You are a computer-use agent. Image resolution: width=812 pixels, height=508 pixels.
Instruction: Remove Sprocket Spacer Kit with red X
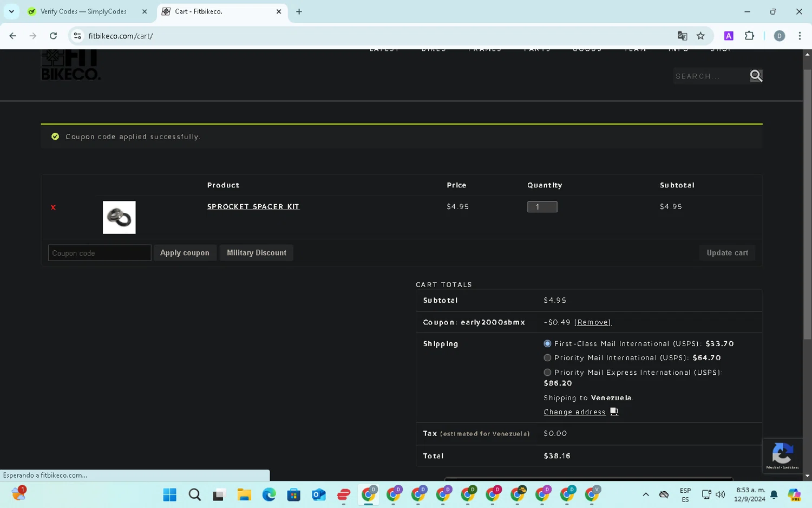[53, 207]
